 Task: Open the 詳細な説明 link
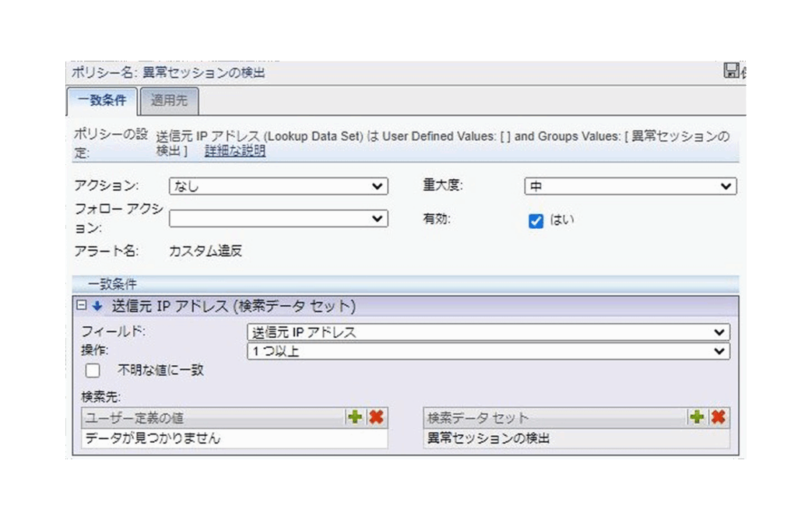click(234, 151)
